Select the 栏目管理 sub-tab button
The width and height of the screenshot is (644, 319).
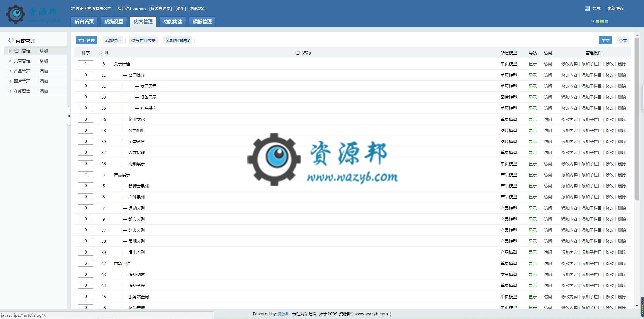click(87, 40)
